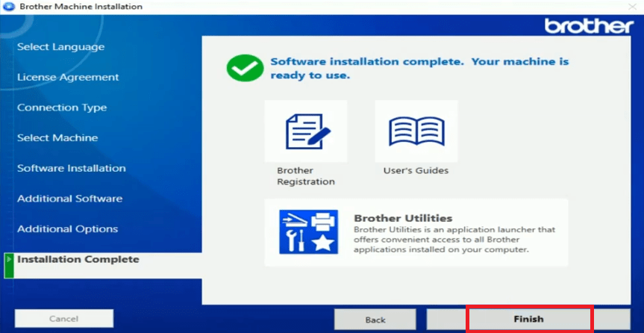Select the Software Installation step
The height and width of the screenshot is (333, 644).
(x=72, y=168)
